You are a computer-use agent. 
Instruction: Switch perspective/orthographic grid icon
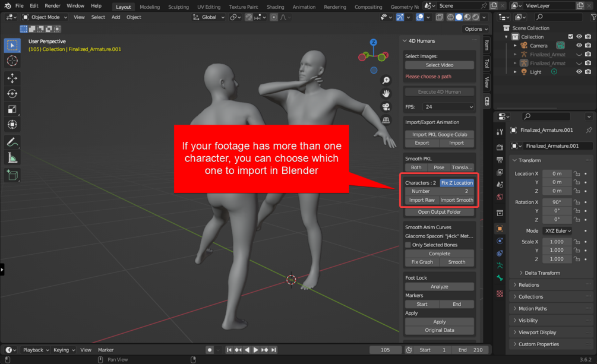(x=386, y=121)
